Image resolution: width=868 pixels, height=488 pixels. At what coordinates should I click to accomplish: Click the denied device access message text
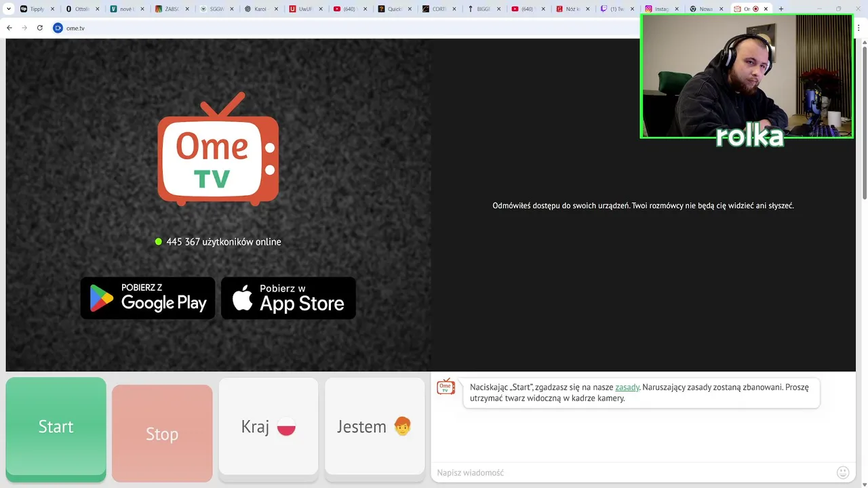tap(643, 205)
